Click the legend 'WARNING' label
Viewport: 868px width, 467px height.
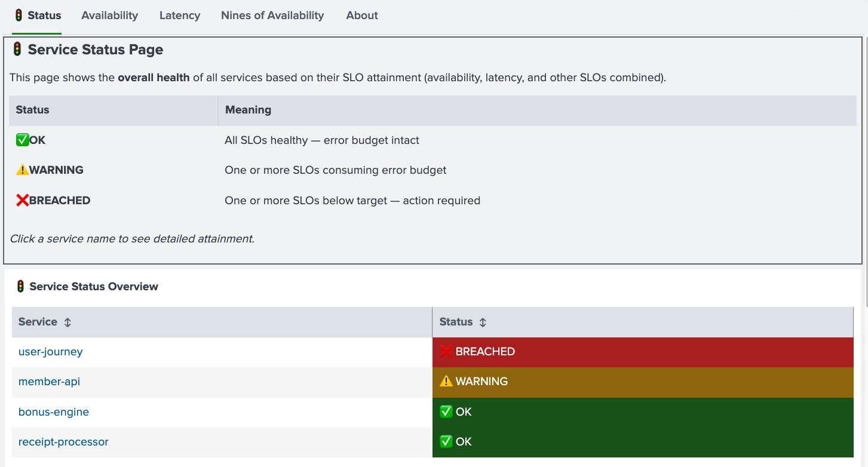(56, 170)
